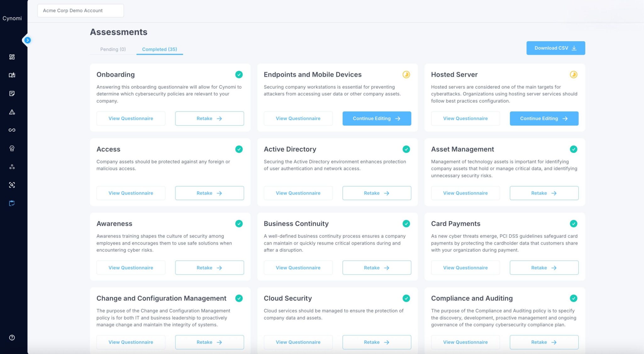Open the notes icon in the left sidebar
This screenshot has width=644, height=354.
pos(12,93)
